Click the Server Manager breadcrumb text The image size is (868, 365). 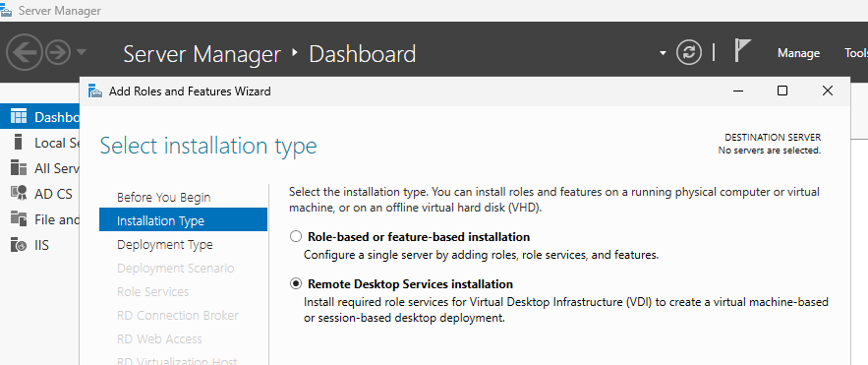(x=203, y=54)
